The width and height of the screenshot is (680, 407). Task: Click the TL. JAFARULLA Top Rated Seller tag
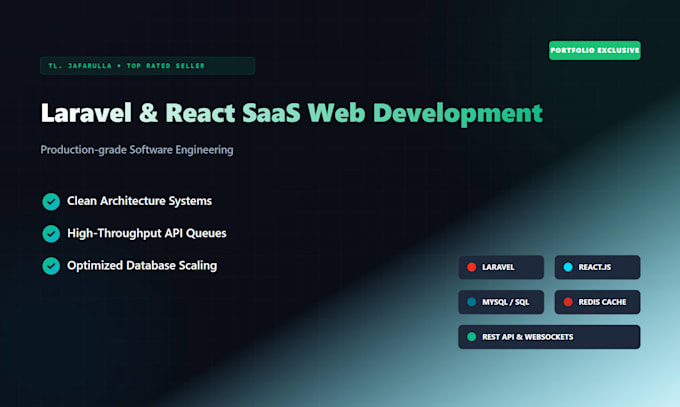click(x=147, y=66)
